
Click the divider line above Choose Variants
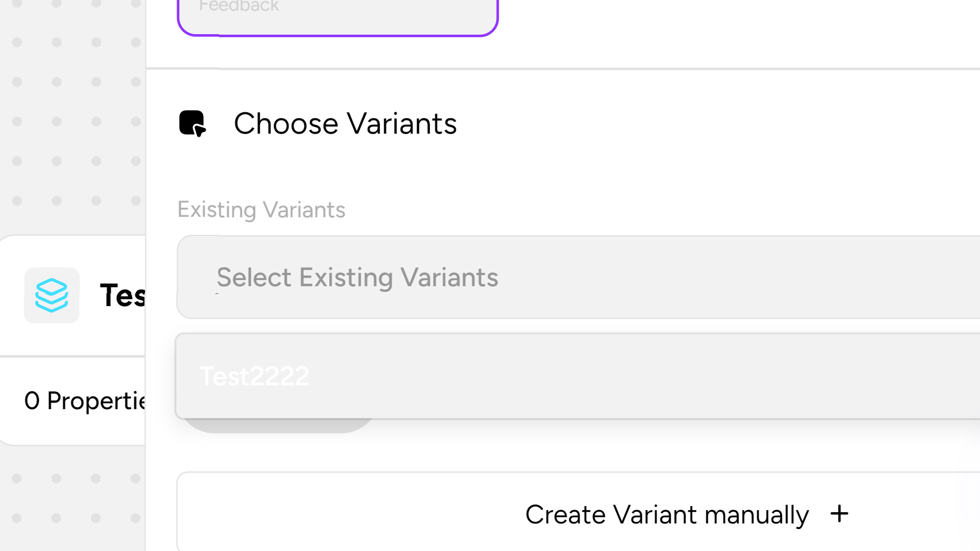(x=561, y=68)
